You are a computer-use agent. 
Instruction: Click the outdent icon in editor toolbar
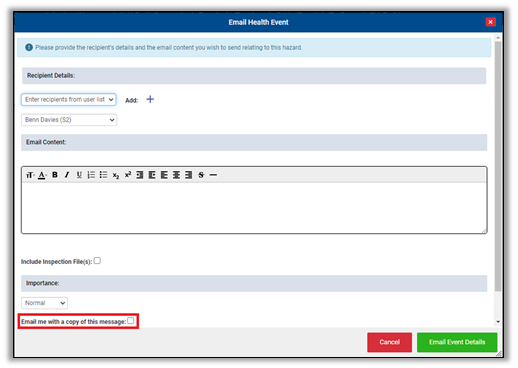coord(140,175)
